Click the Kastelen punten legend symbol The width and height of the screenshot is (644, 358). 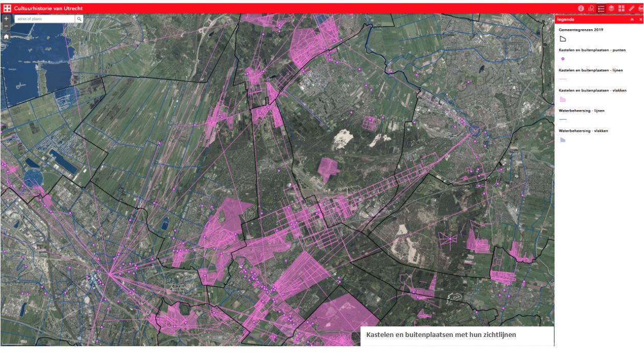[x=563, y=59]
